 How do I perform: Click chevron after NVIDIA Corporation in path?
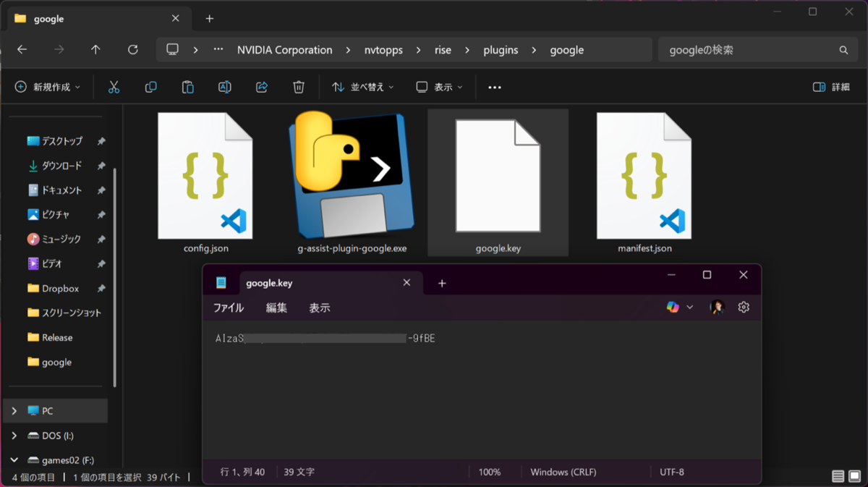tap(348, 50)
